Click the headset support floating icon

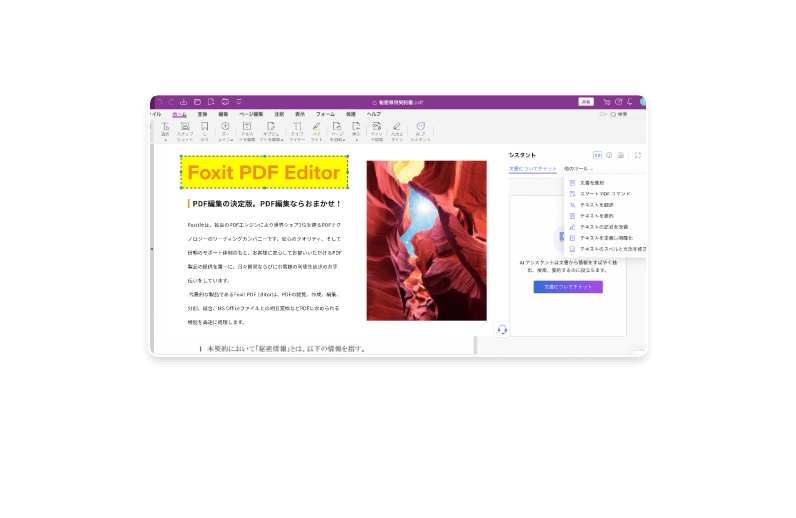[x=502, y=330]
